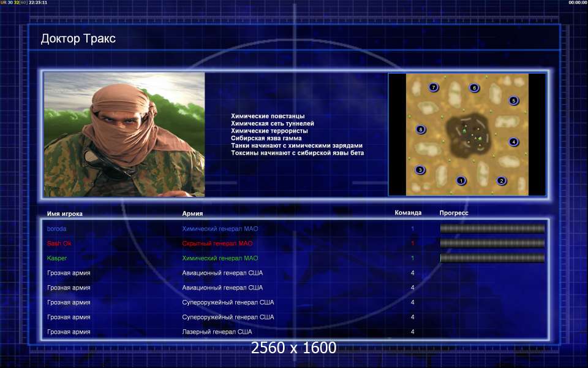Click team number 1 in Sash Ok's row
This screenshot has height=368, width=588.
click(x=412, y=243)
